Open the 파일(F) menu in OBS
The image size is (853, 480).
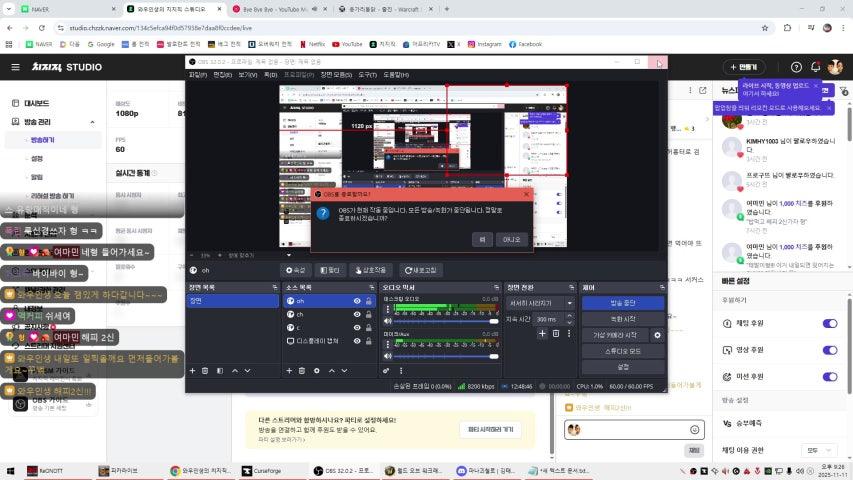point(198,74)
